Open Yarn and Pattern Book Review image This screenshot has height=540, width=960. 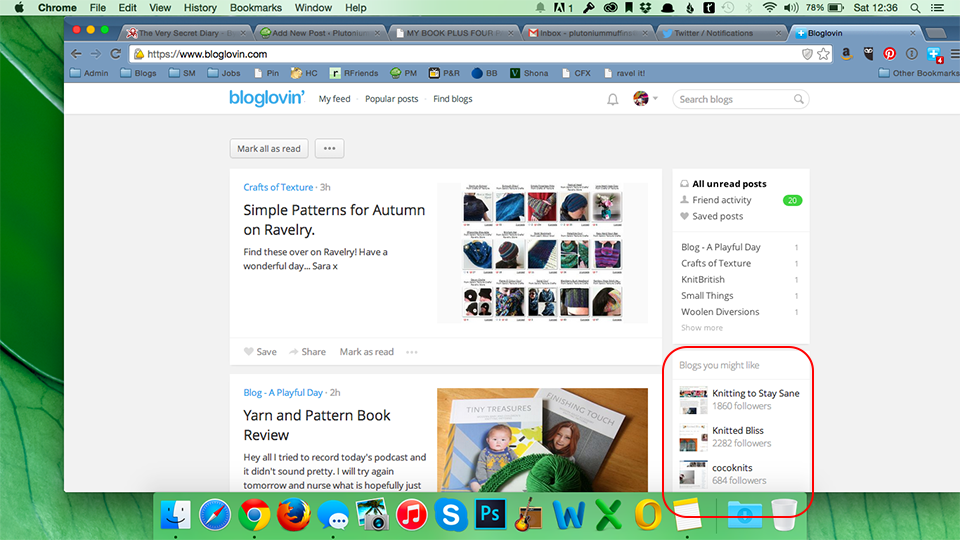[x=542, y=440]
